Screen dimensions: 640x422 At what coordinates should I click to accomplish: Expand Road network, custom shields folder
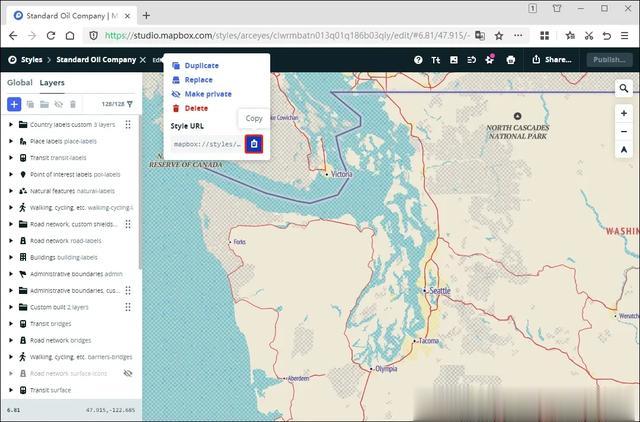point(11,224)
